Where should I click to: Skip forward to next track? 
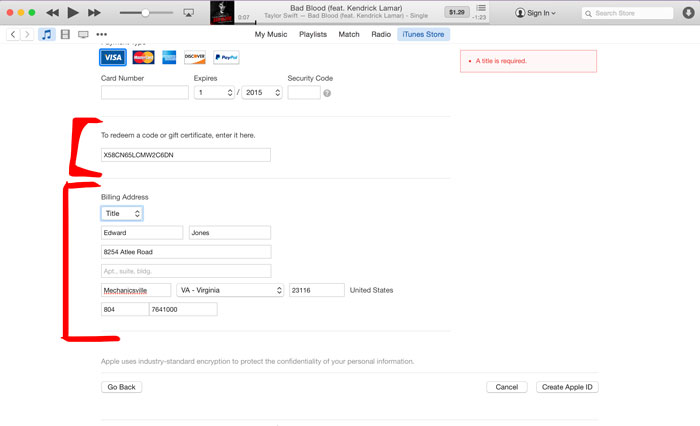point(94,13)
